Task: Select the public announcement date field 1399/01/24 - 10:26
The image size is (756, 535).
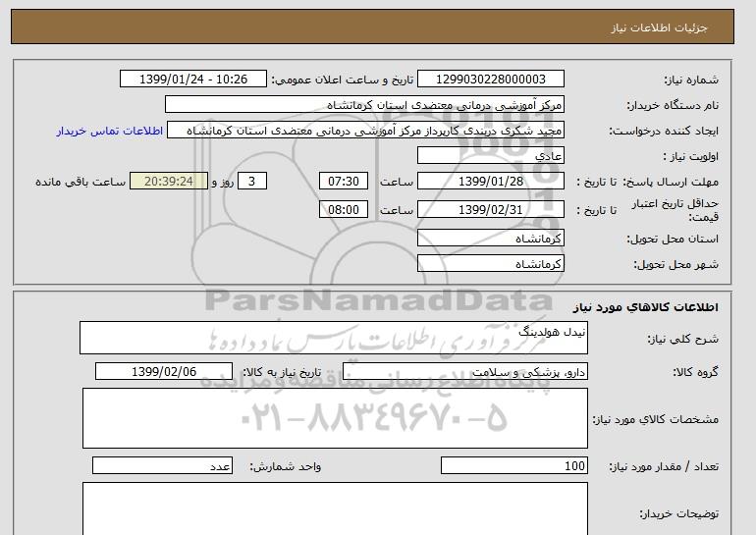Action: (x=192, y=80)
